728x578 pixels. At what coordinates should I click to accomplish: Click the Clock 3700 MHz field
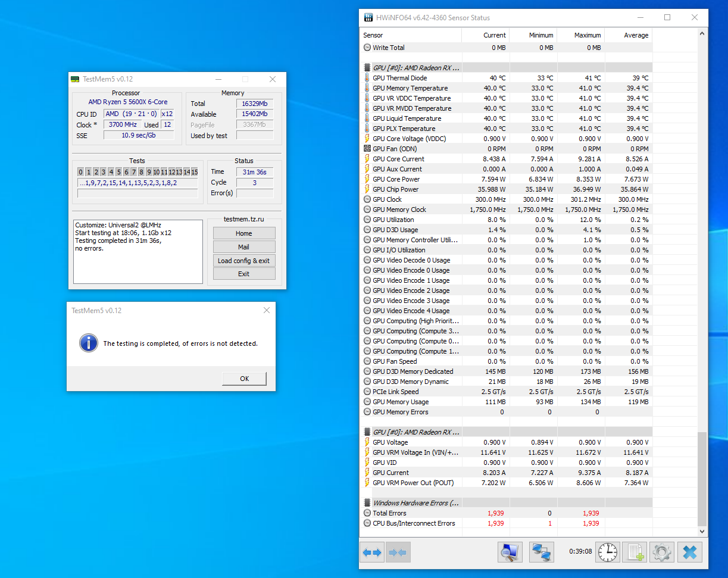(124, 124)
